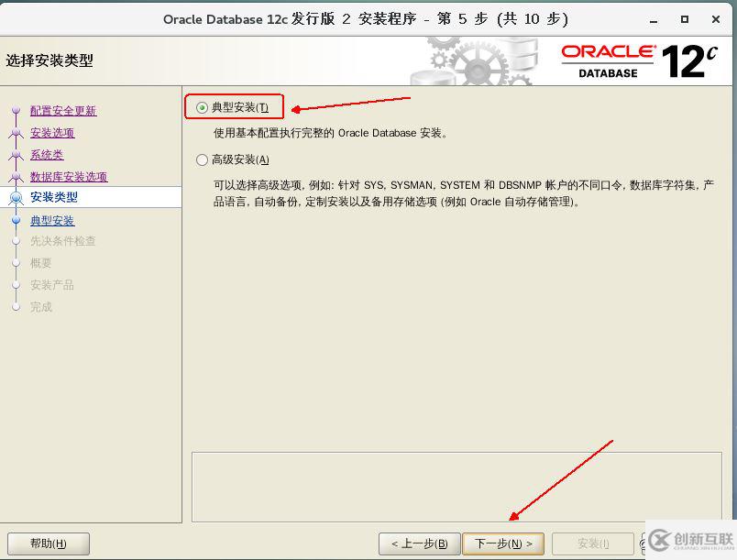The image size is (737, 560).
Task: Click the Oracle Database 12c logo
Action: [x=639, y=61]
